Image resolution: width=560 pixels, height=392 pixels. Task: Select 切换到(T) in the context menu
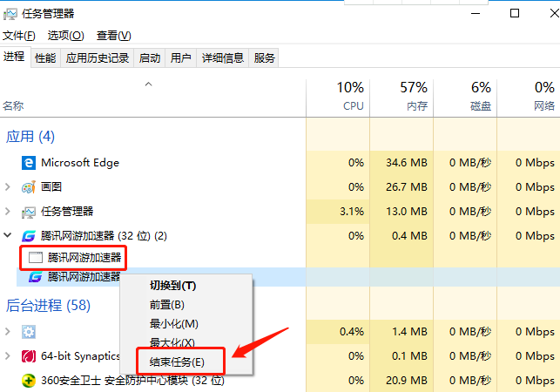click(172, 286)
